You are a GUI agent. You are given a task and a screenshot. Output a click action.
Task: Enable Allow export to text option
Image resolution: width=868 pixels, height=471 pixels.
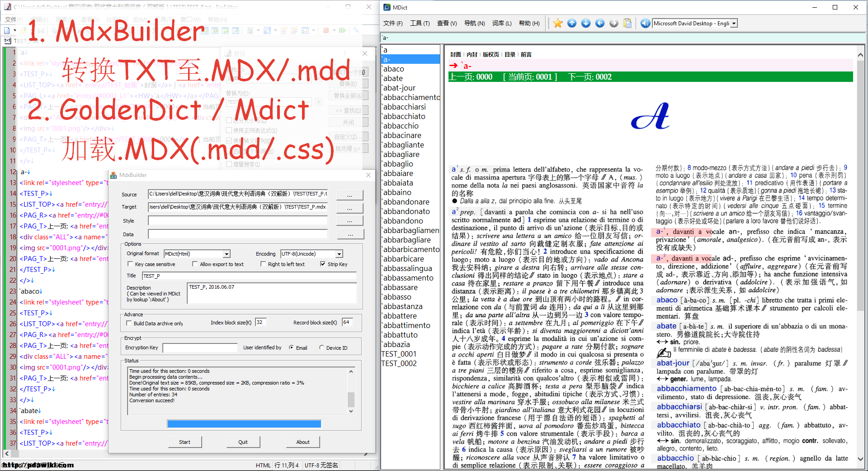pos(195,264)
